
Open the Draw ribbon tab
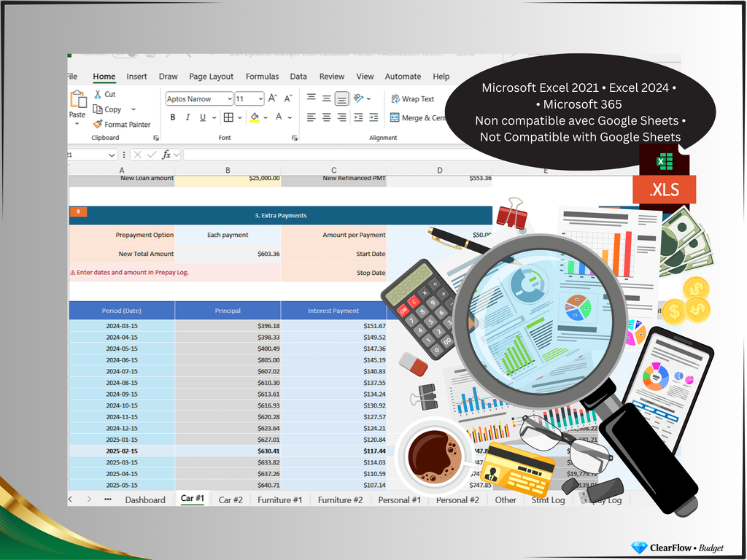tap(169, 76)
